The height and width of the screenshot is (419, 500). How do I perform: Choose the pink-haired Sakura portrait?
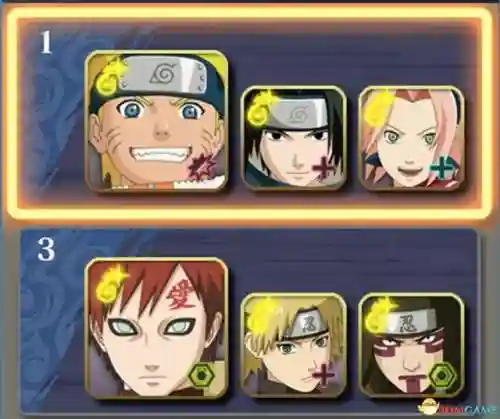pyautogui.click(x=412, y=138)
